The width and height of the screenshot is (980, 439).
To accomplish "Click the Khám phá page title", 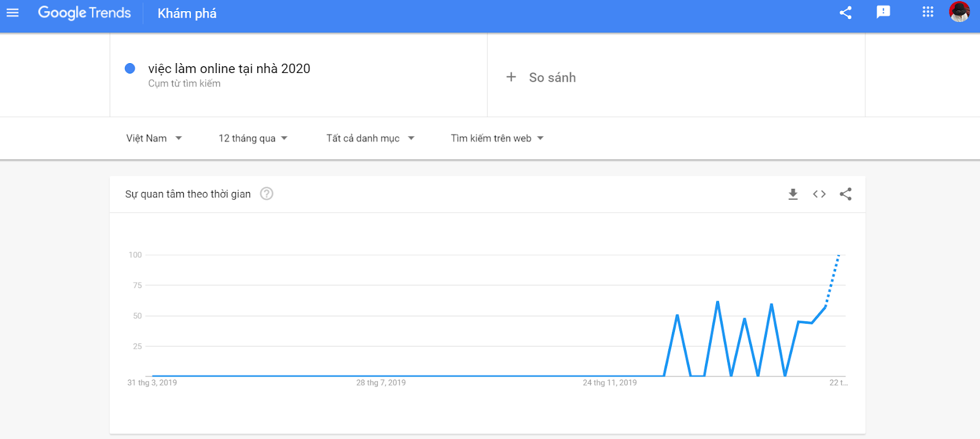I will 187,13.
